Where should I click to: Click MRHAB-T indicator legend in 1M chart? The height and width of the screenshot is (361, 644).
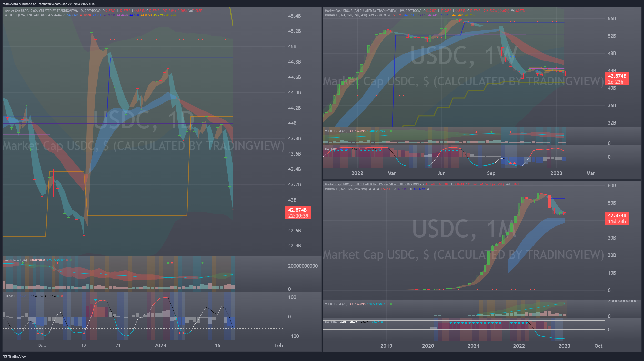click(x=346, y=189)
